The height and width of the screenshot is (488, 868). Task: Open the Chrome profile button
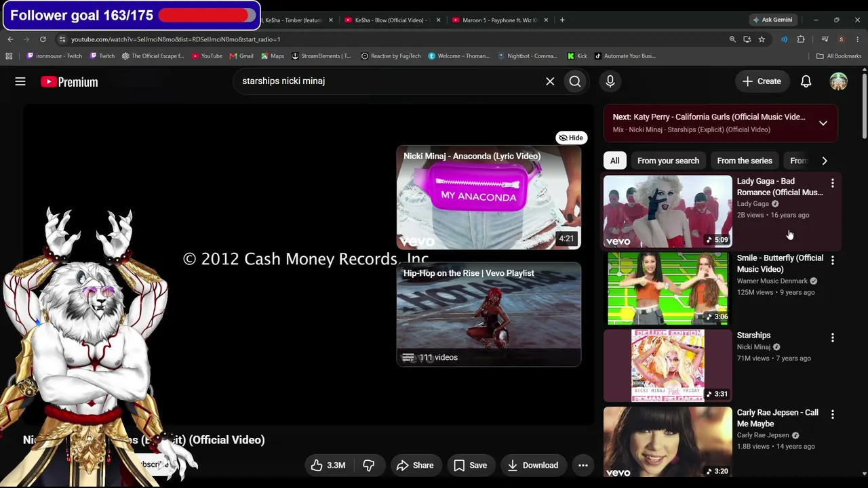(841, 39)
